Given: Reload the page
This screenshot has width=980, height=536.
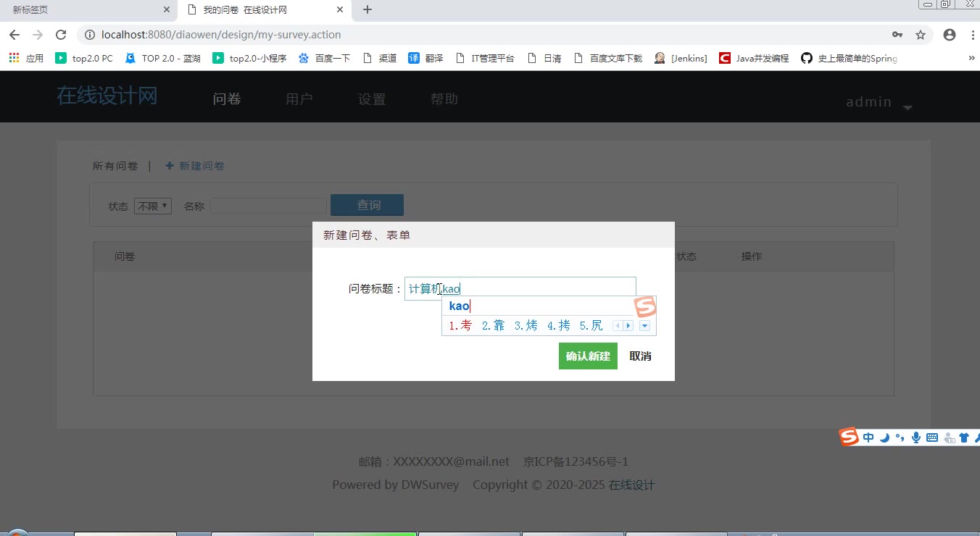Looking at the screenshot, I should click(61, 35).
